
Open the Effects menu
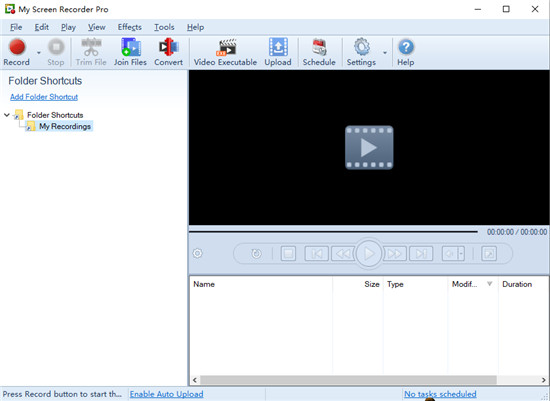129,27
